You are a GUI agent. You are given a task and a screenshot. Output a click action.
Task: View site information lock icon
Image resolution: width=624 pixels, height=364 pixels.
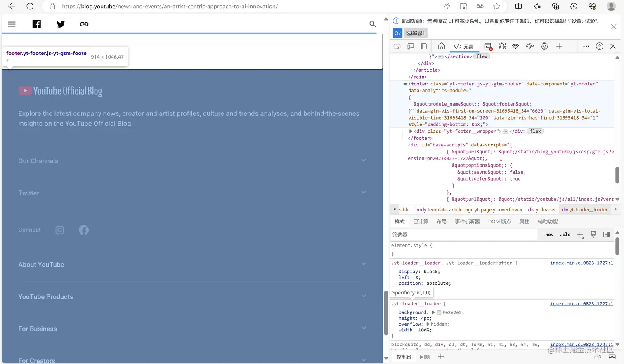coord(52,6)
